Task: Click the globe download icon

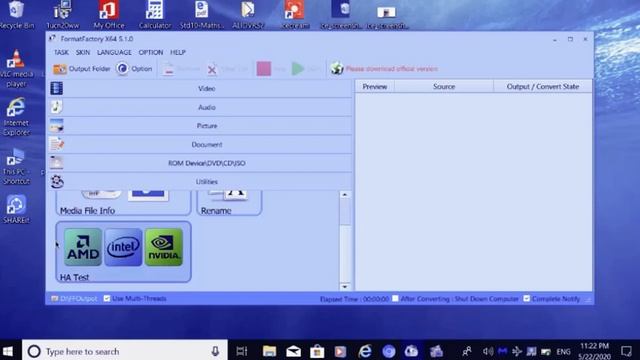Action: coord(337,69)
